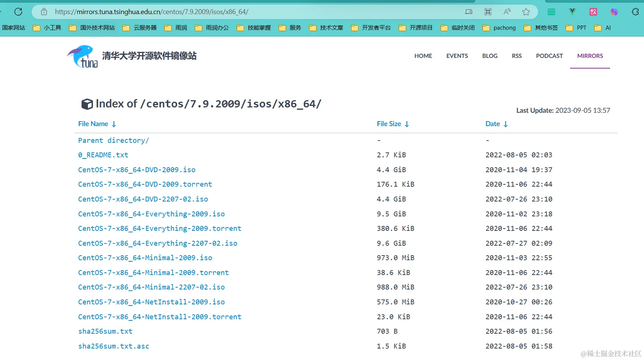This screenshot has height=360, width=644.
Task: Sort listing by File Name
Action: [x=97, y=124]
